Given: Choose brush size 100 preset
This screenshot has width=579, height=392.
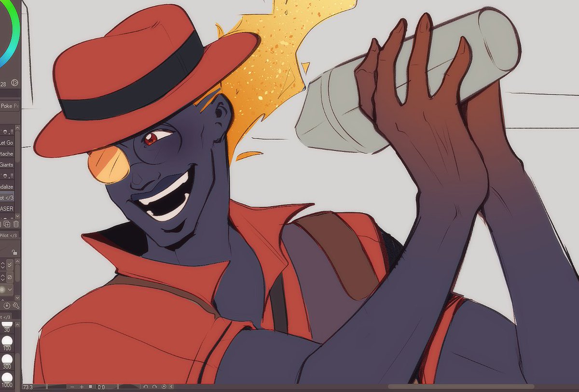Looking at the screenshot, I should 7,344.
